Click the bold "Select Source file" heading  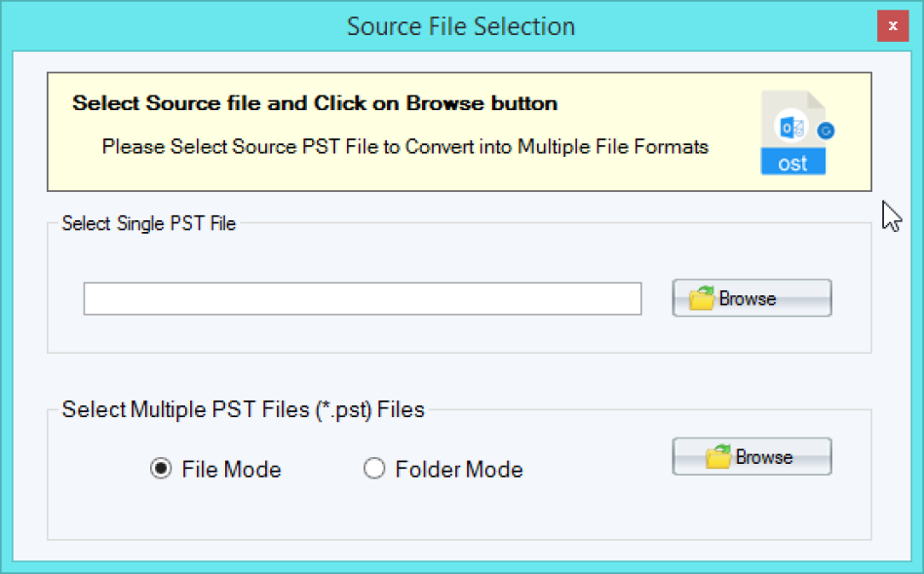[x=315, y=103]
